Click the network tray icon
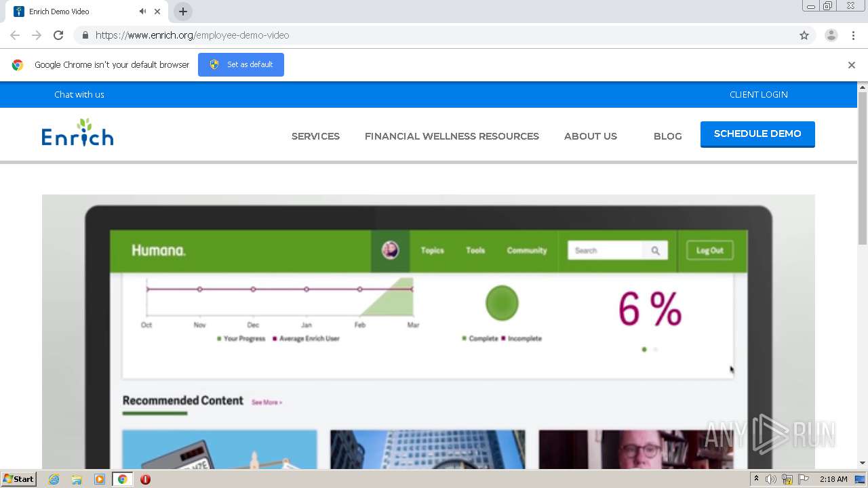The height and width of the screenshot is (488, 868). click(x=787, y=479)
